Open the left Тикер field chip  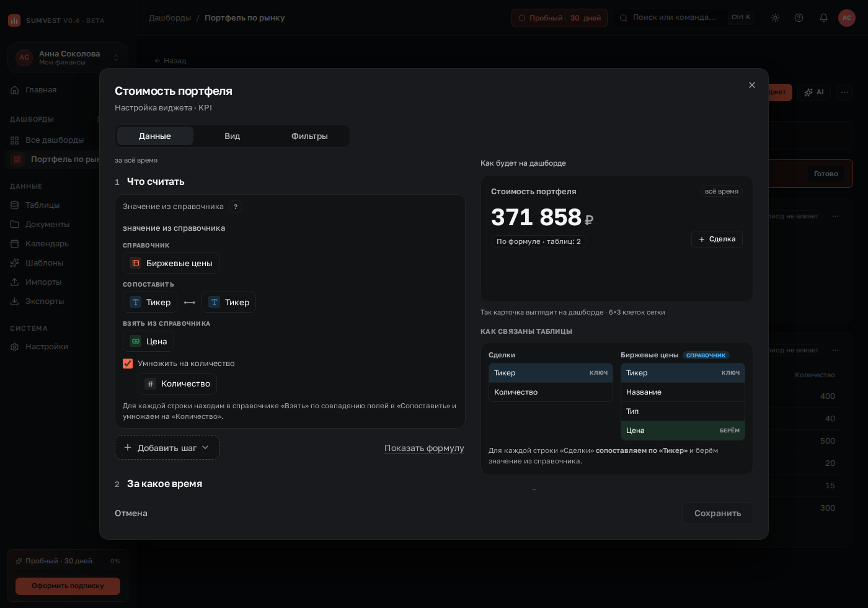(150, 302)
